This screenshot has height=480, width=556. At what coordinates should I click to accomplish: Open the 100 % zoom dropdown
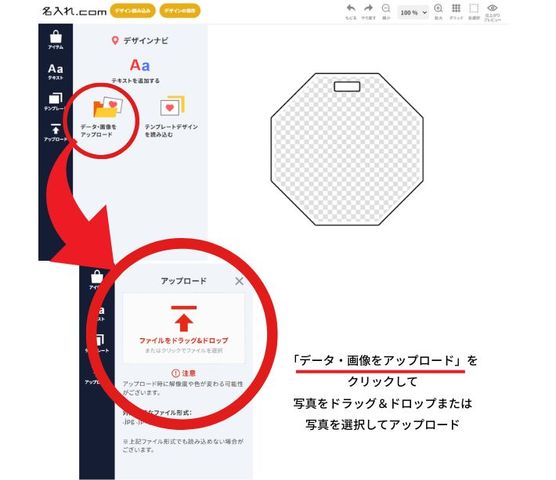(x=413, y=13)
